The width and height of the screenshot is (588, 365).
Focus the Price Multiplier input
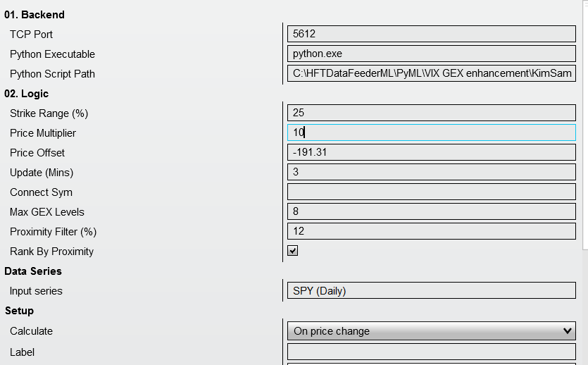point(431,132)
